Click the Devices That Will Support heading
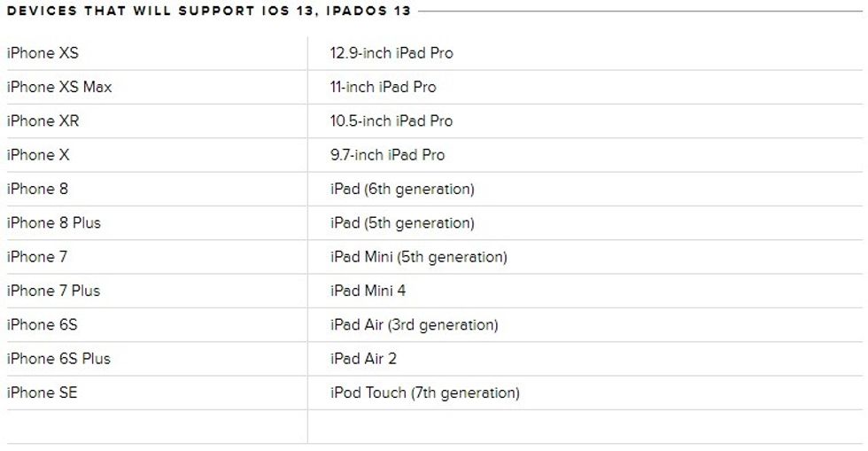Viewport: 868px width, 451px height. (209, 11)
